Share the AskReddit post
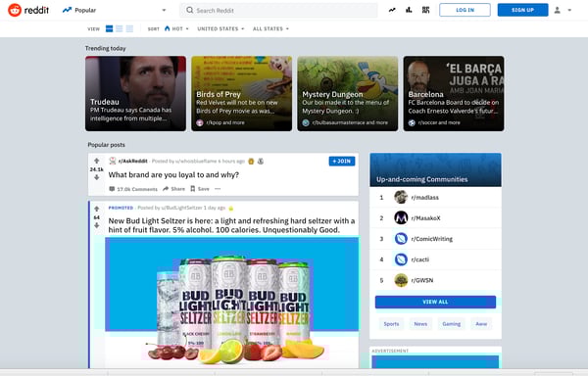 [x=173, y=189]
